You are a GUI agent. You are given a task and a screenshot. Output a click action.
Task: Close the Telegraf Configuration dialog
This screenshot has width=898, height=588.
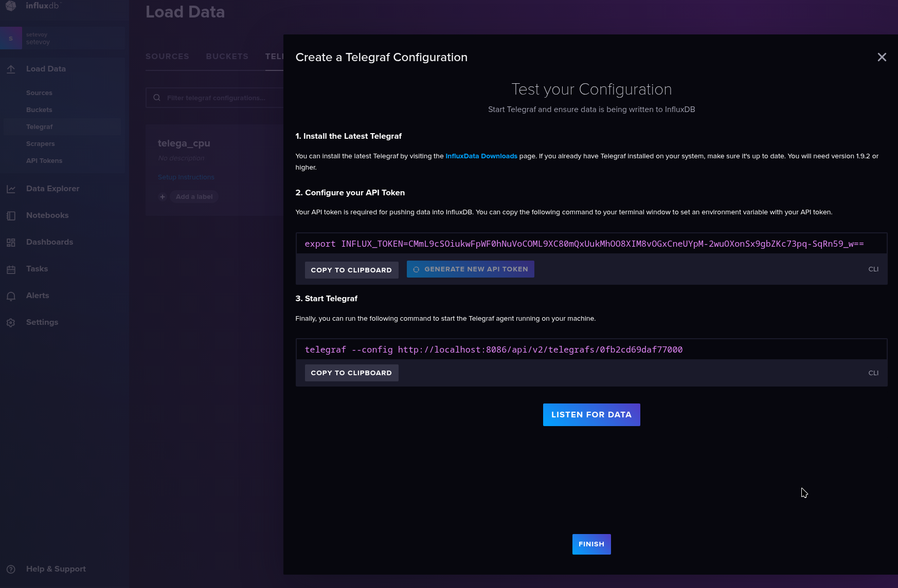(882, 57)
